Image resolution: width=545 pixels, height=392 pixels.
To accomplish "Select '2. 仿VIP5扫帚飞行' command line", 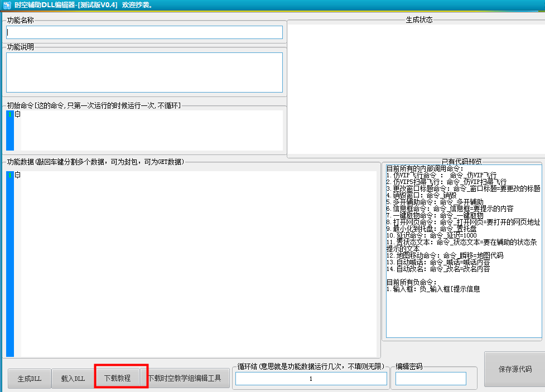I will pyautogui.click(x=446, y=182).
